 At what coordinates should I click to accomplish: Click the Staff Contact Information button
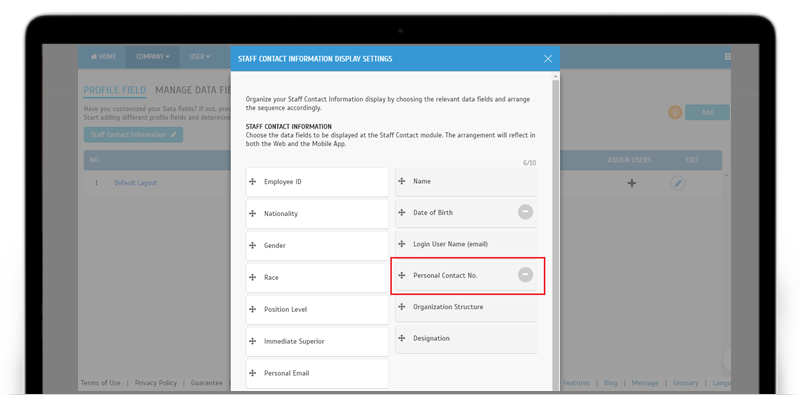pyautogui.click(x=133, y=135)
